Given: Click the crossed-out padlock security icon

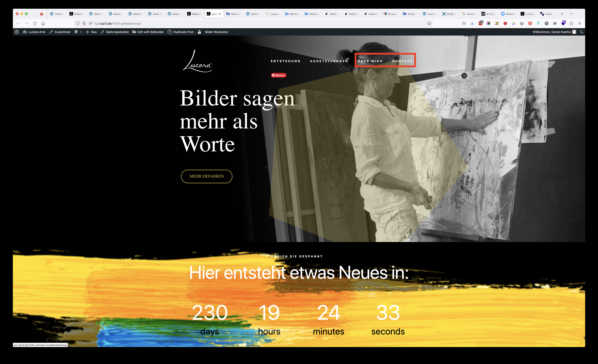Looking at the screenshot, I should (x=84, y=24).
